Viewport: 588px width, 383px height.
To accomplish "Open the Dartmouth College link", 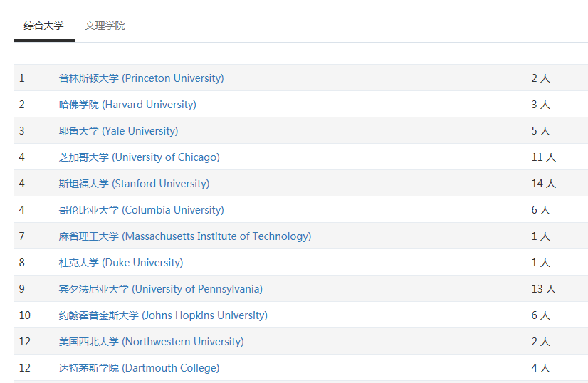I will 139,367.
